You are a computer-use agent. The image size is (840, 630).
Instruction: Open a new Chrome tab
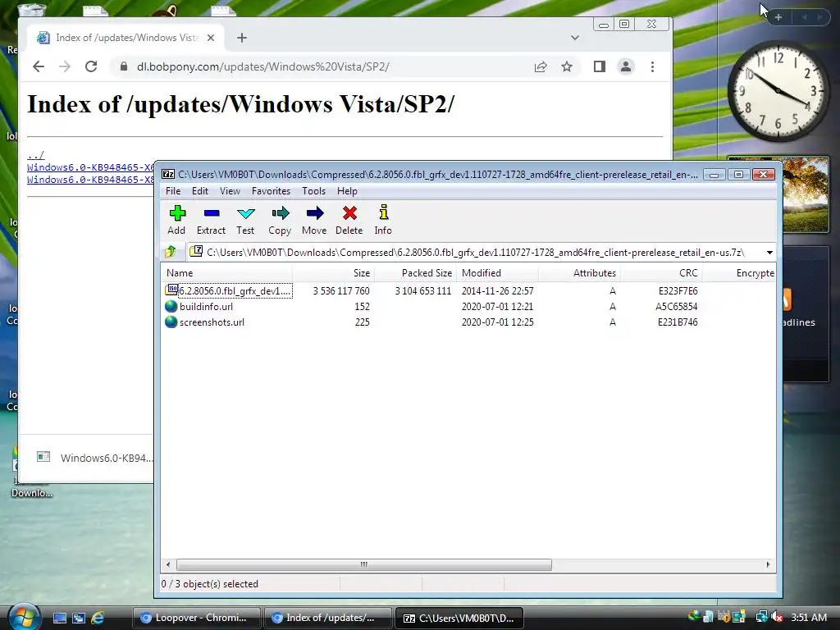click(x=242, y=38)
